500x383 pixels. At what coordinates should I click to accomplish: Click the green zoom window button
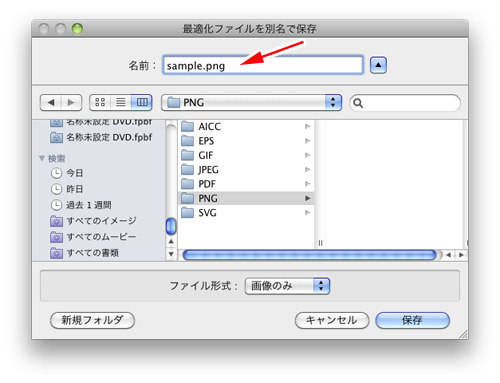77,29
